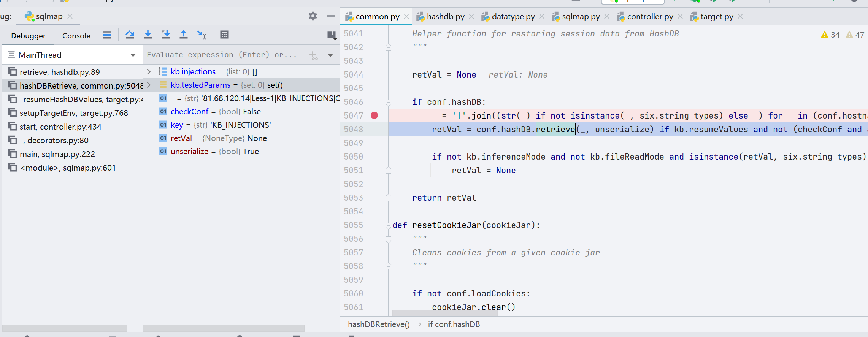Open Evaluate Expression calculator icon
The height and width of the screenshot is (337, 868).
click(224, 35)
